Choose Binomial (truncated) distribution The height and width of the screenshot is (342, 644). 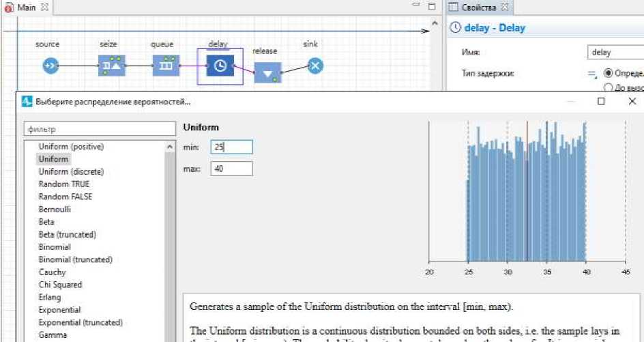(76, 259)
